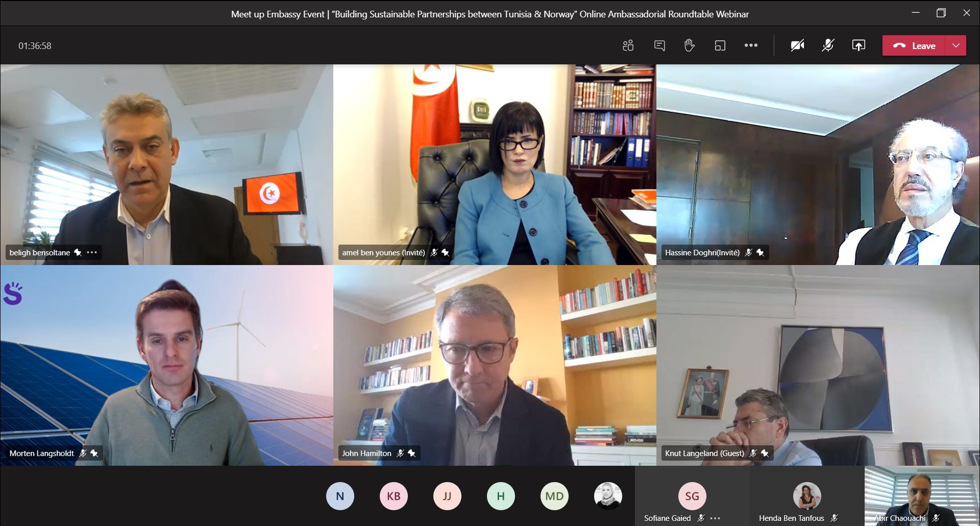Open more options for beligh bensoltane

coord(92,252)
